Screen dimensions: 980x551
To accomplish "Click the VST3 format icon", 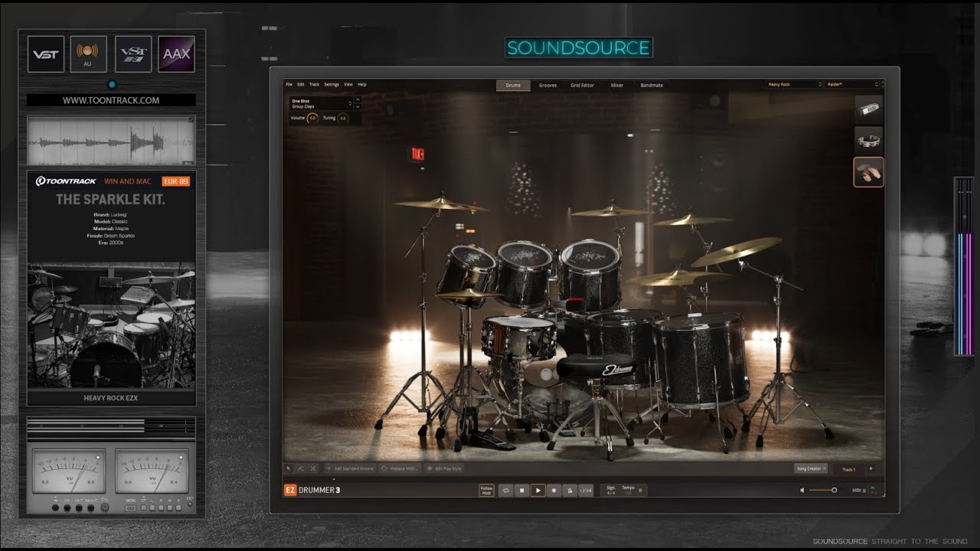I will tap(133, 54).
